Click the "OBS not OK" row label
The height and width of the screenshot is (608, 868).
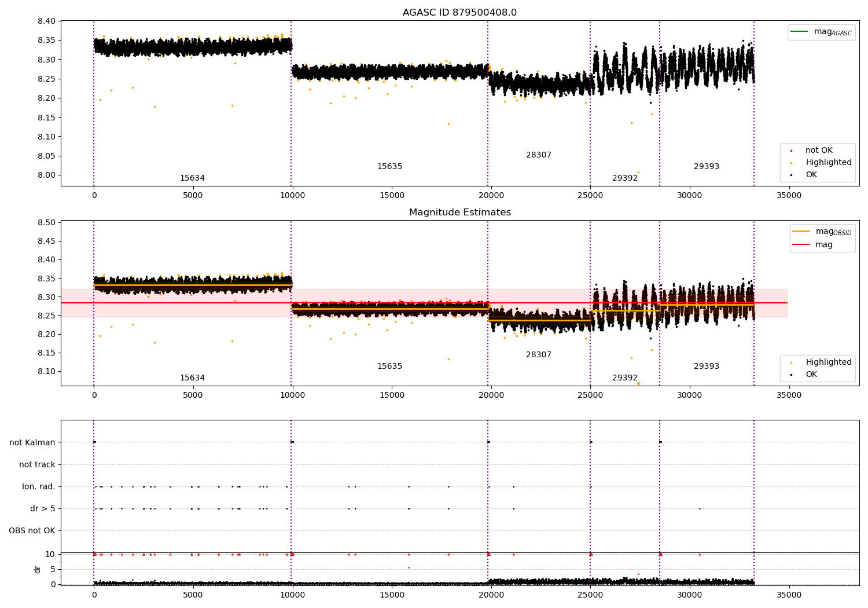click(32, 530)
